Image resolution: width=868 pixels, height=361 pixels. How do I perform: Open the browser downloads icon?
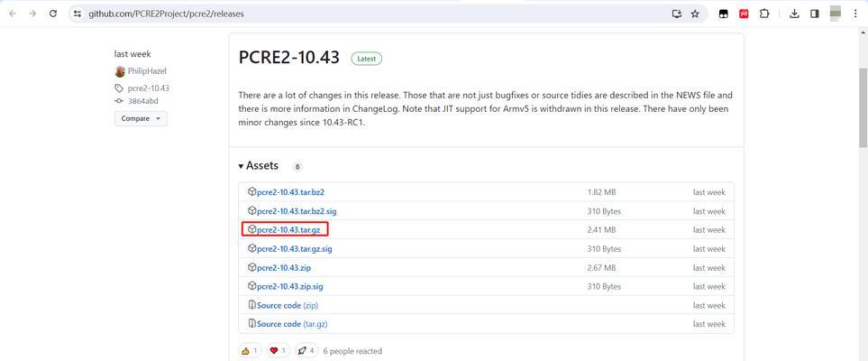pyautogui.click(x=794, y=14)
